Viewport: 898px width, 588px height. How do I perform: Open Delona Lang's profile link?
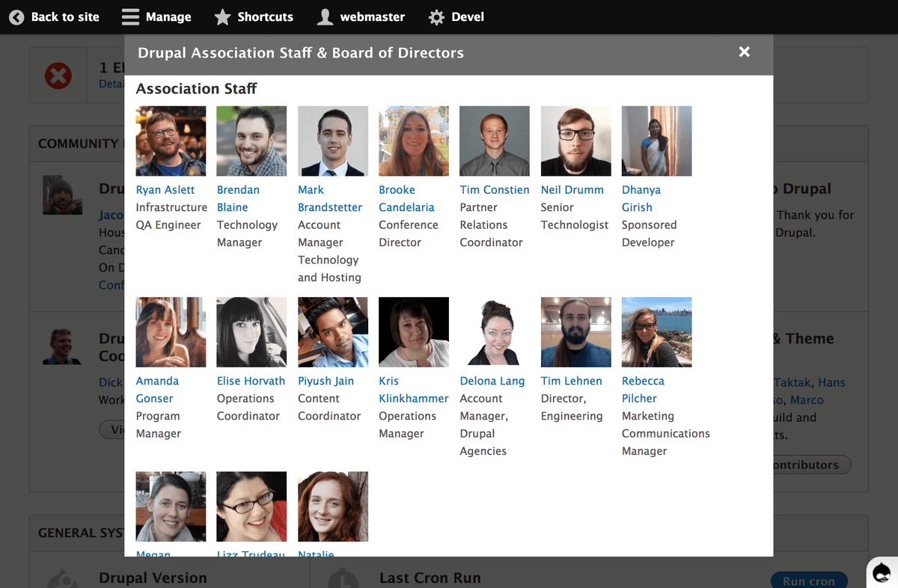[492, 381]
